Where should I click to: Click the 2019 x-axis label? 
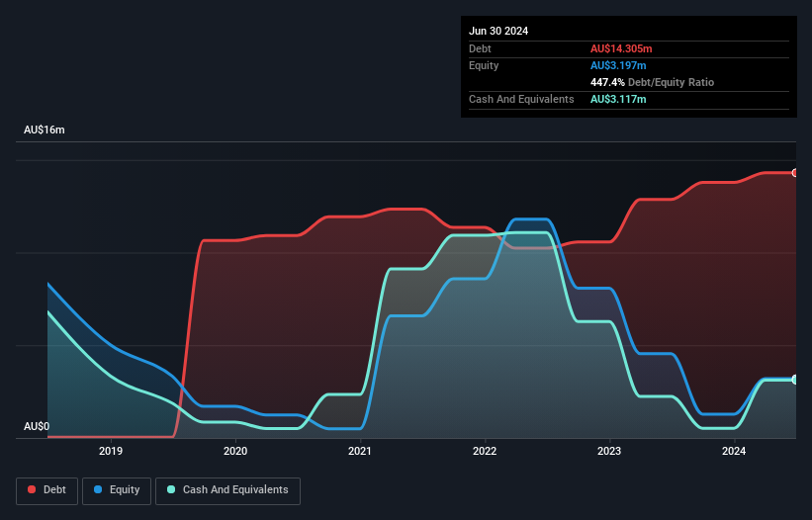click(111, 451)
